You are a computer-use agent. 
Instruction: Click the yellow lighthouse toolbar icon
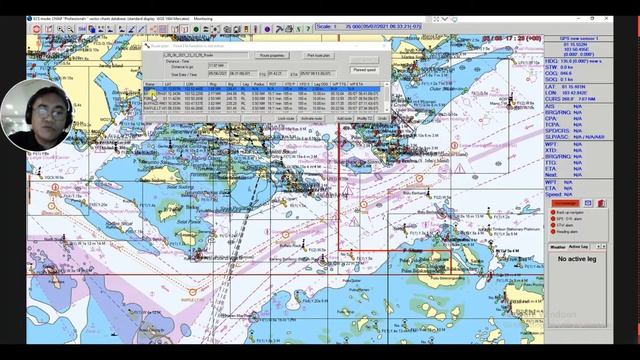click(246, 29)
